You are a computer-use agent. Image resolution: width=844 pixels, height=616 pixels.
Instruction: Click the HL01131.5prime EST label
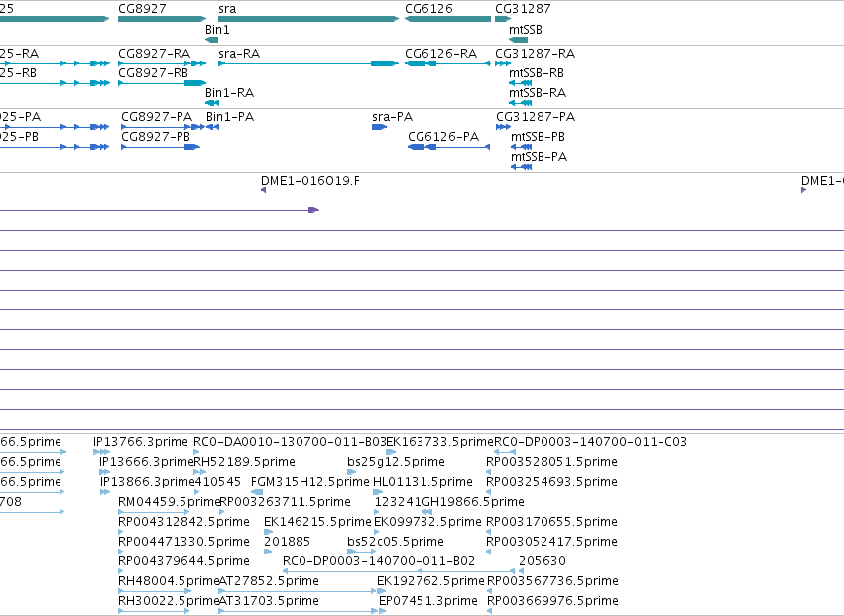click(x=422, y=482)
